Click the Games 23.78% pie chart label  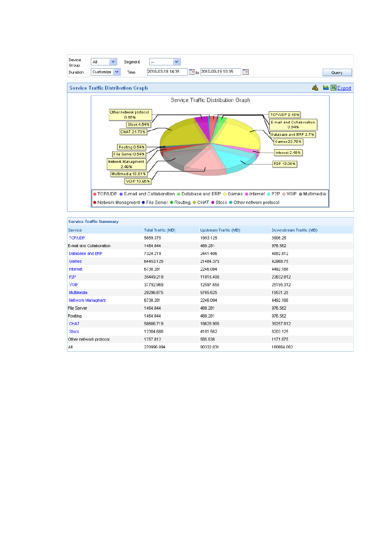coord(288,141)
